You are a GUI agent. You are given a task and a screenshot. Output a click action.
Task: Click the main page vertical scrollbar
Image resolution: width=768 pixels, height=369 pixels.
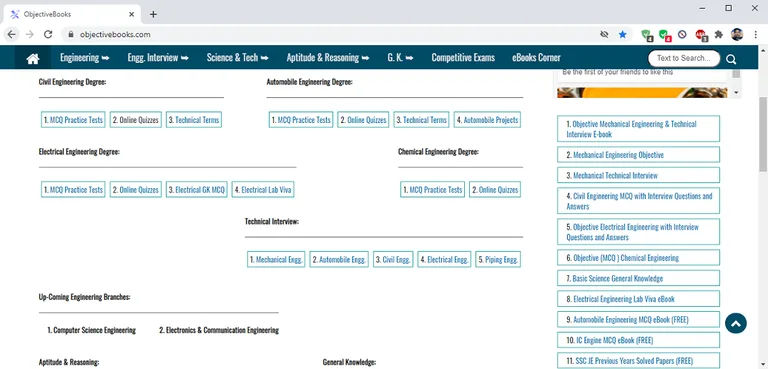(763, 135)
